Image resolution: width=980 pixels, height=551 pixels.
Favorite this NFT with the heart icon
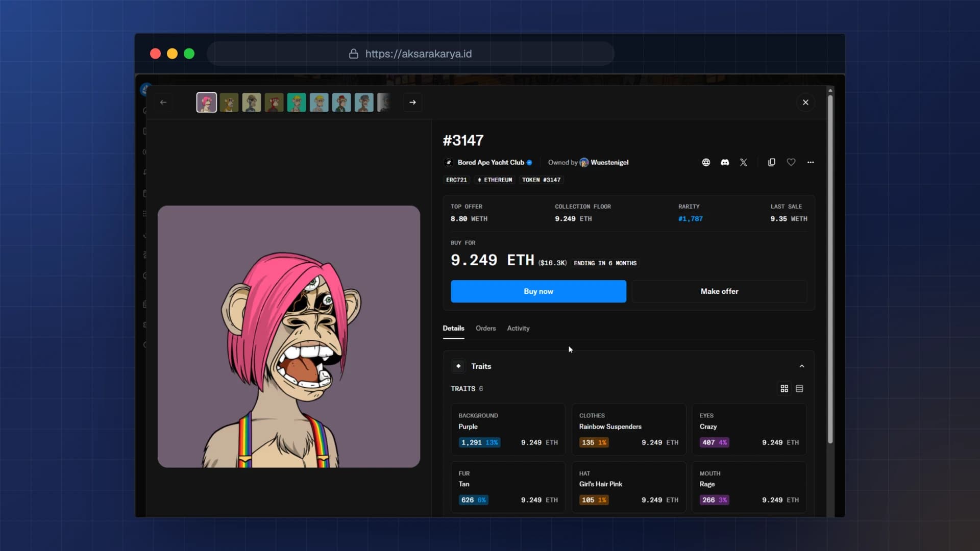click(x=791, y=162)
